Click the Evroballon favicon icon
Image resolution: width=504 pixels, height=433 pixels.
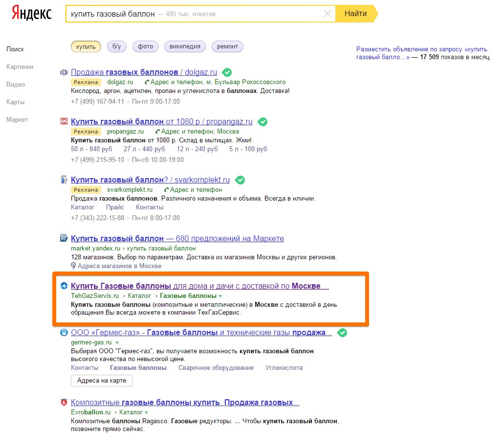[x=64, y=402]
